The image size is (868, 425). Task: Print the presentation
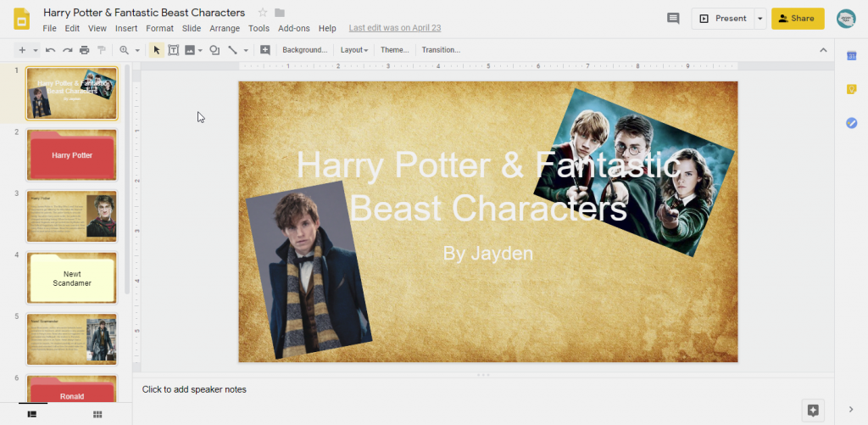click(84, 50)
